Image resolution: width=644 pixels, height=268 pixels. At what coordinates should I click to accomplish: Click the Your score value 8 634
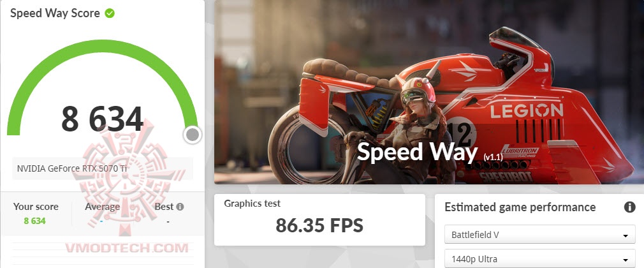point(34,221)
